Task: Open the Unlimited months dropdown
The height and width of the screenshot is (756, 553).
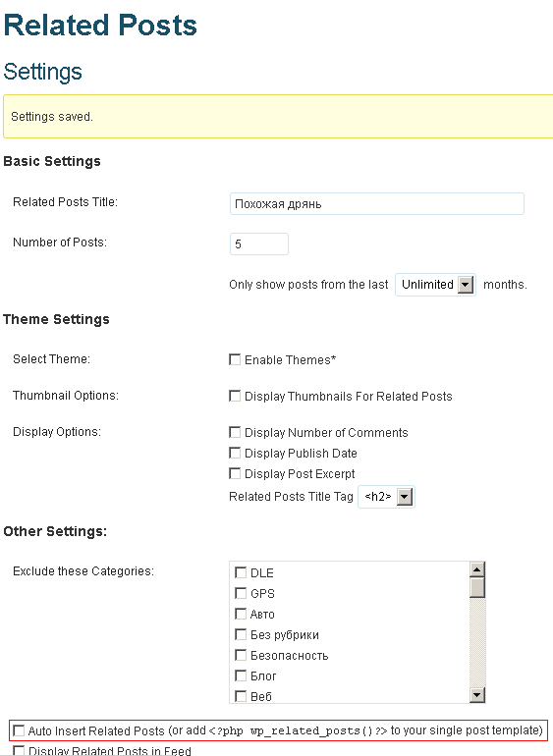Action: pyautogui.click(x=435, y=285)
